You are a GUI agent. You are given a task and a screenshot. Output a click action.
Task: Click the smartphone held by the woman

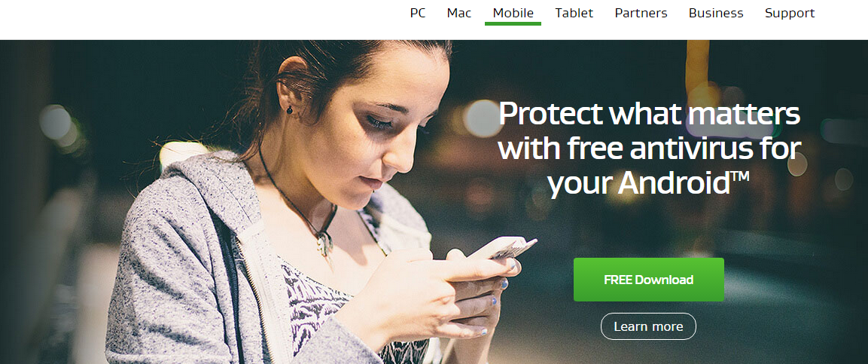[502, 248]
